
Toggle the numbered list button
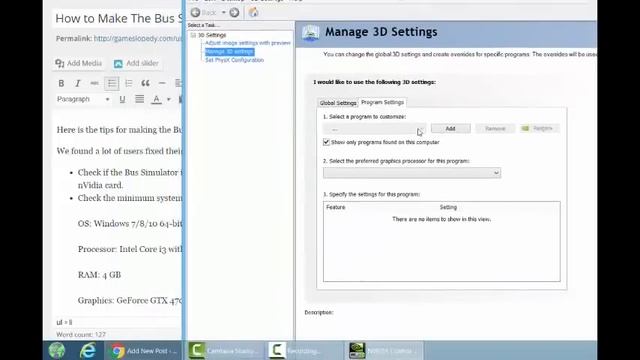(x=129, y=83)
